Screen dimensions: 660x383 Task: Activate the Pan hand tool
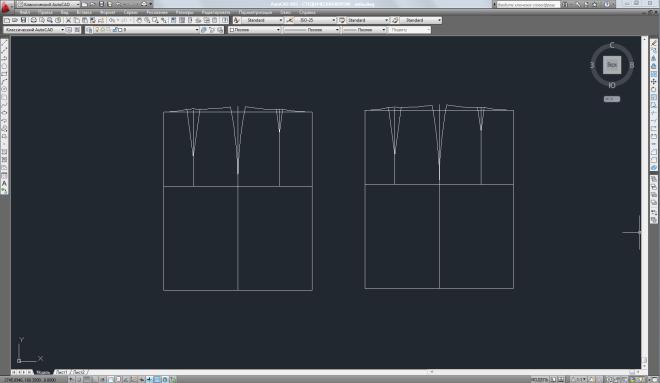[139, 20]
